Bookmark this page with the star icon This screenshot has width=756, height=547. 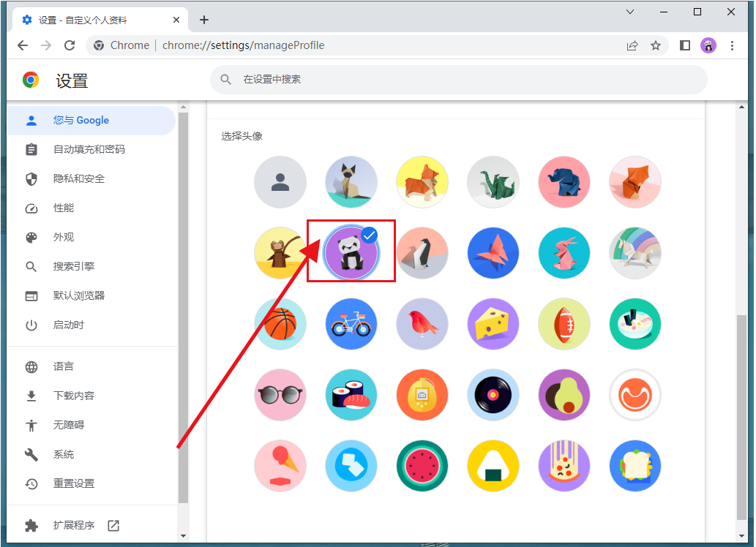point(656,45)
